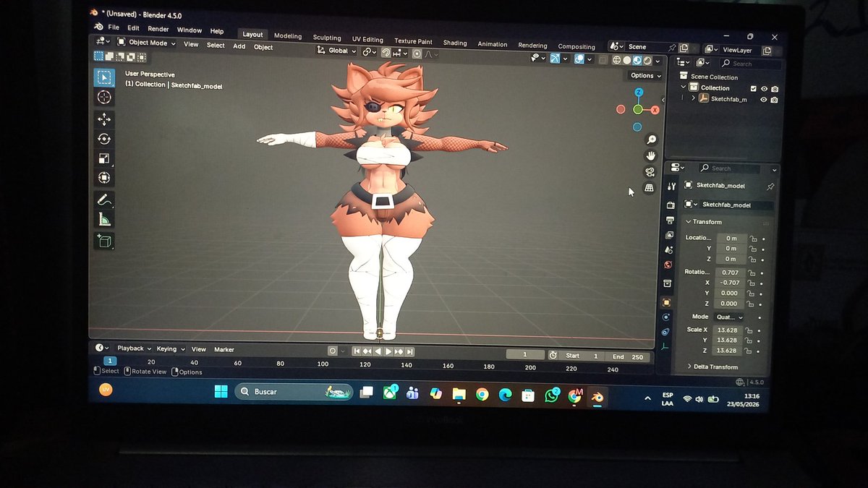Switch to the Modeling workspace tab
Image resolution: width=868 pixels, height=488 pixels.
click(288, 36)
